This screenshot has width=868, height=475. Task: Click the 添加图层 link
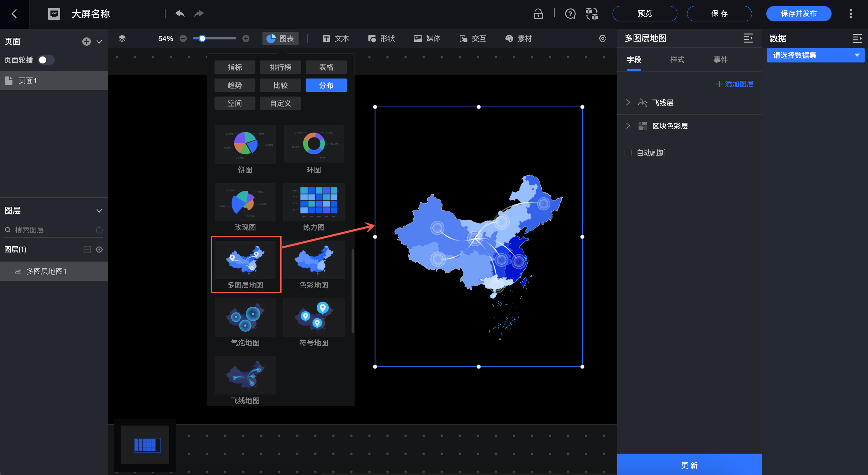(735, 84)
